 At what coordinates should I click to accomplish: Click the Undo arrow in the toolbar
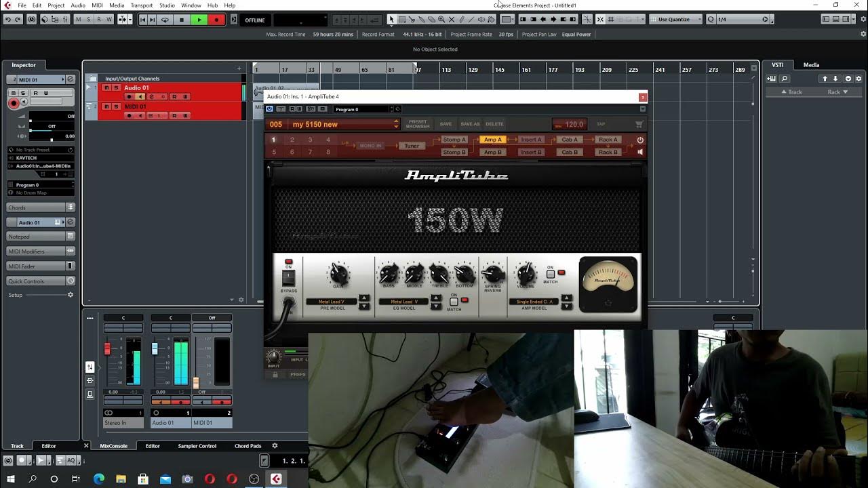(7, 20)
